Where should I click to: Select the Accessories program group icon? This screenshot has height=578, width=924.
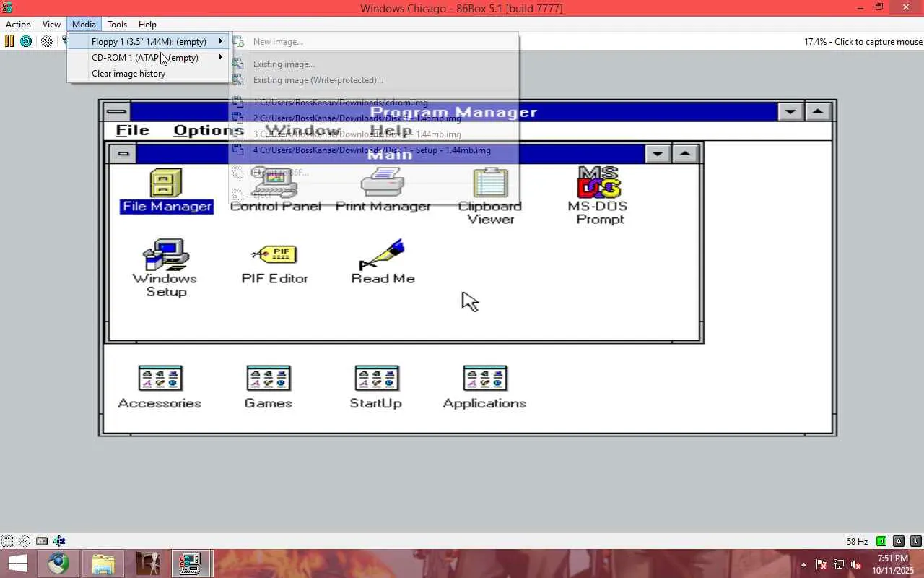(x=160, y=388)
